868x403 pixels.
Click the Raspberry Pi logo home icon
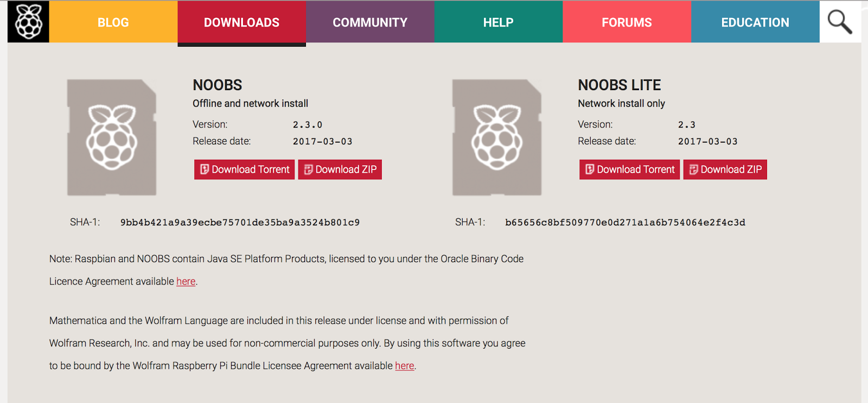pos(28,22)
